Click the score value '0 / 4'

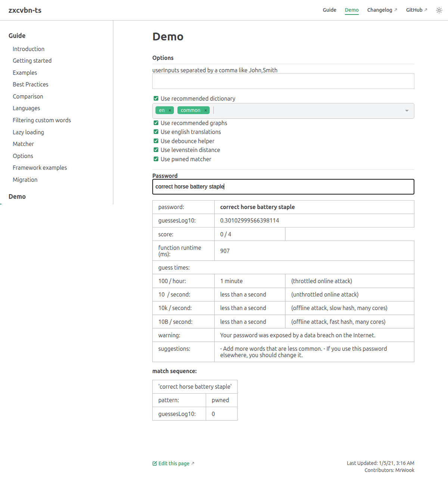click(225, 235)
